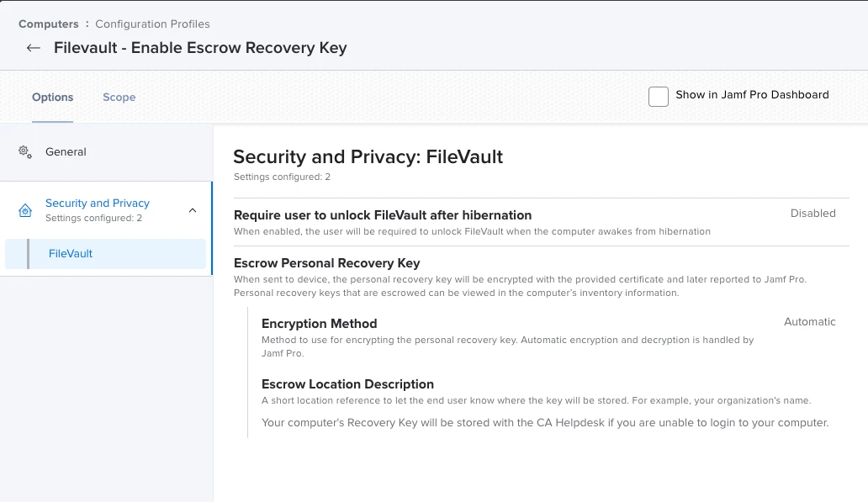Switch to the Options tab

click(53, 98)
